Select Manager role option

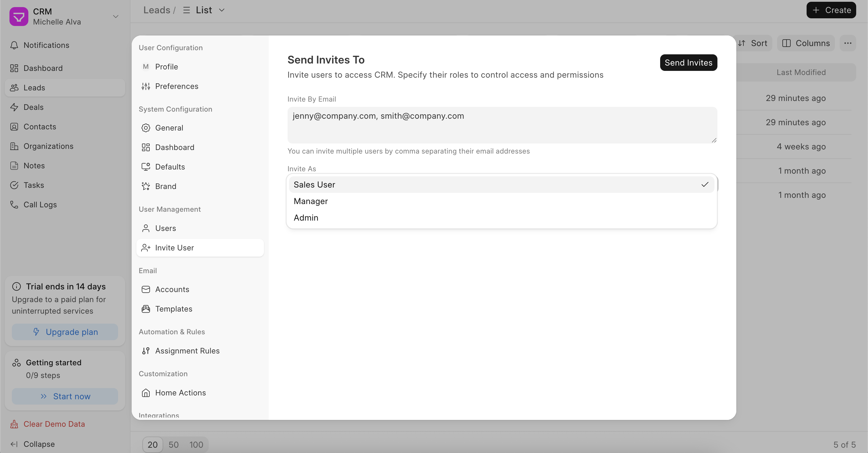pyautogui.click(x=311, y=201)
